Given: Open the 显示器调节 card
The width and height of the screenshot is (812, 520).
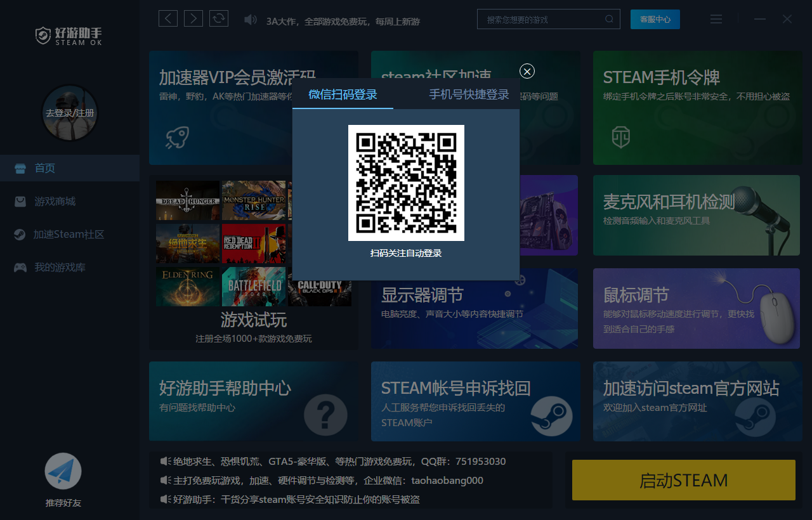Looking at the screenshot, I should 475,308.
